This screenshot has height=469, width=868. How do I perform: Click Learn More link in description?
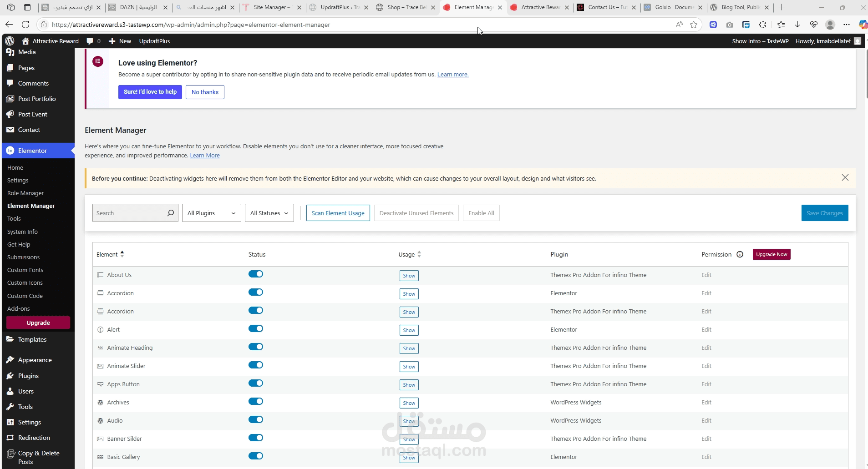pyautogui.click(x=205, y=155)
